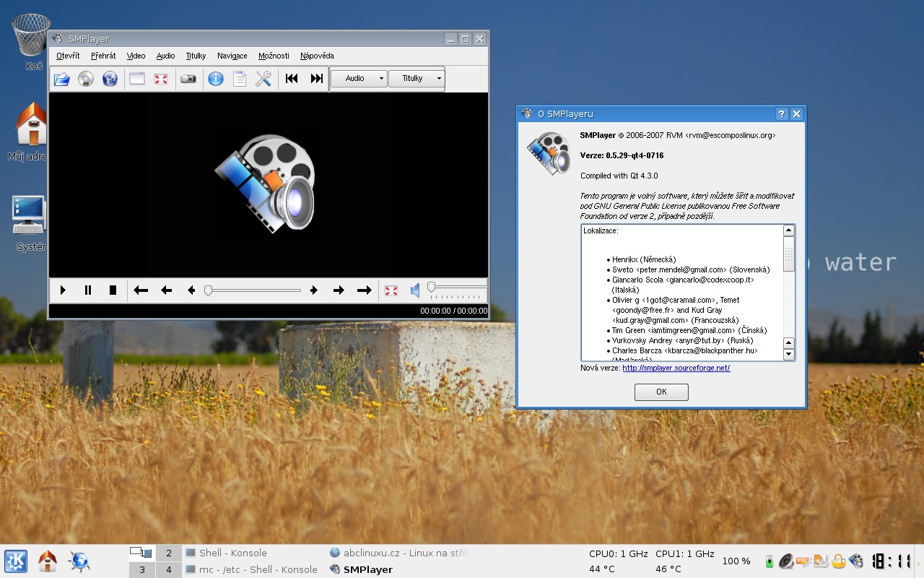Toggle fullscreen in the top toolbar
Image resolution: width=924 pixels, height=578 pixels.
pos(161,79)
